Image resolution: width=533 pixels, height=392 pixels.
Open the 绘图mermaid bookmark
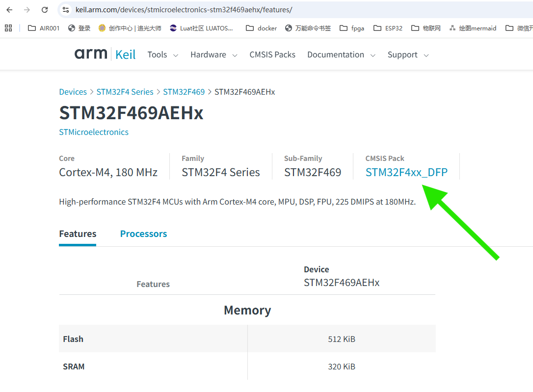coord(473,28)
